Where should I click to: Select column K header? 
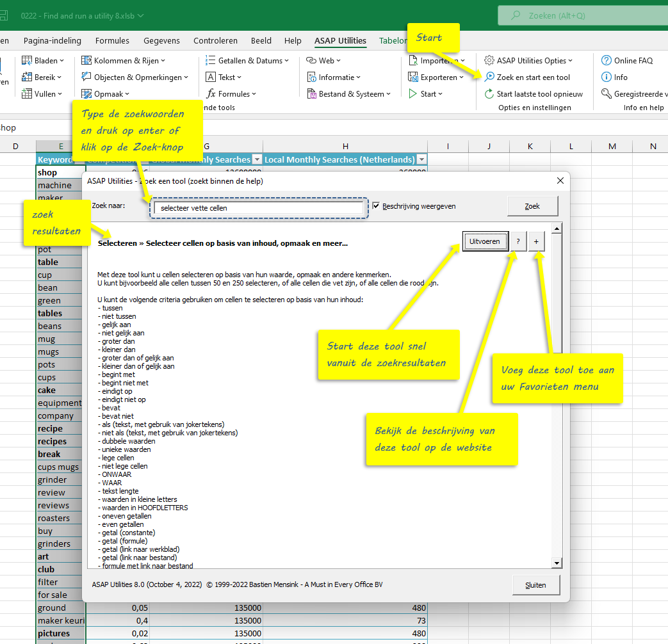[530, 146]
